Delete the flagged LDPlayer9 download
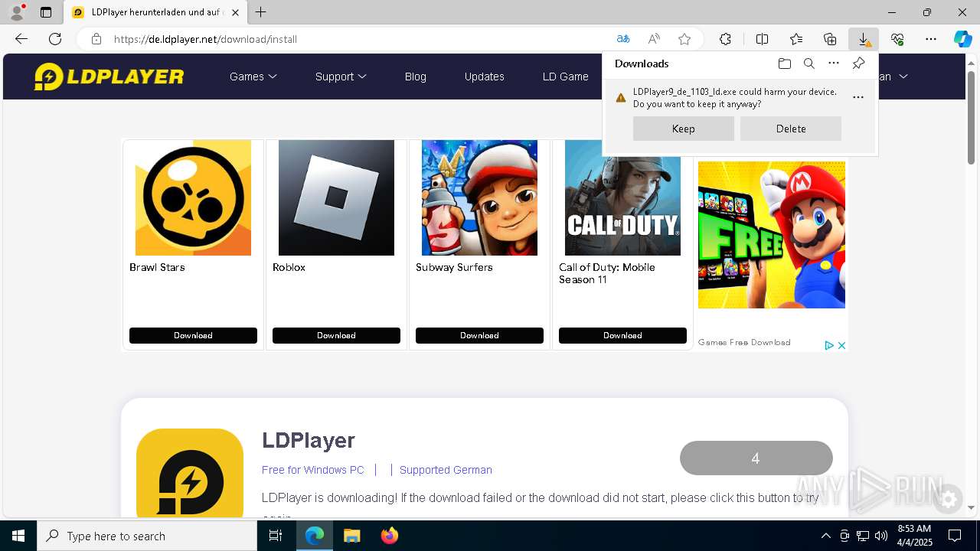This screenshot has width=980, height=551. [791, 129]
